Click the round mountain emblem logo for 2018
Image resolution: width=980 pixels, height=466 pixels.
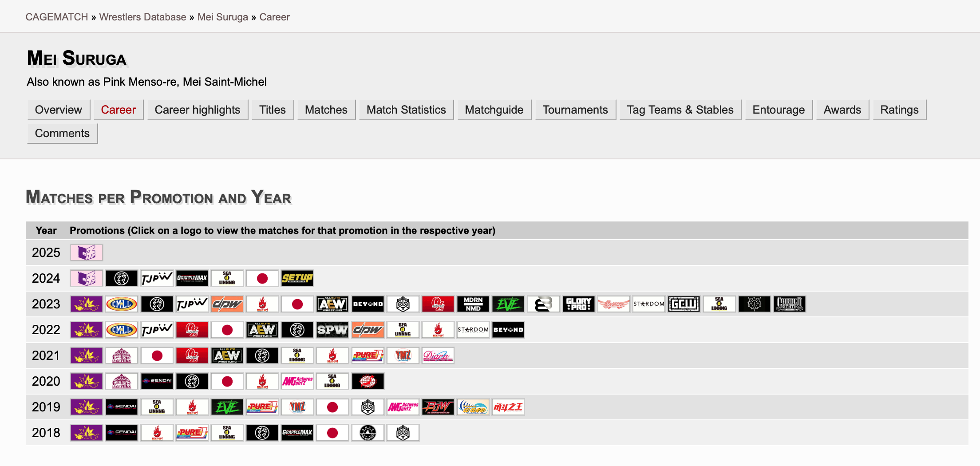tap(368, 433)
